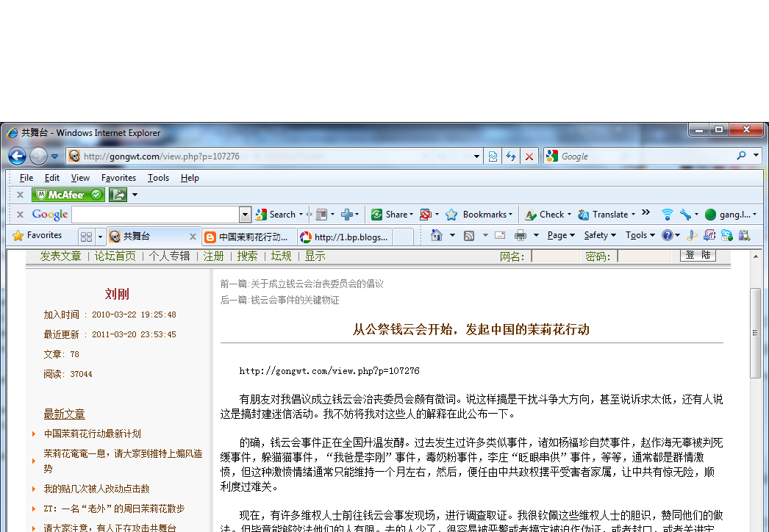Viewport: 769px width, 532px height.
Task: Click the wrench settings icon
Action: point(685,215)
